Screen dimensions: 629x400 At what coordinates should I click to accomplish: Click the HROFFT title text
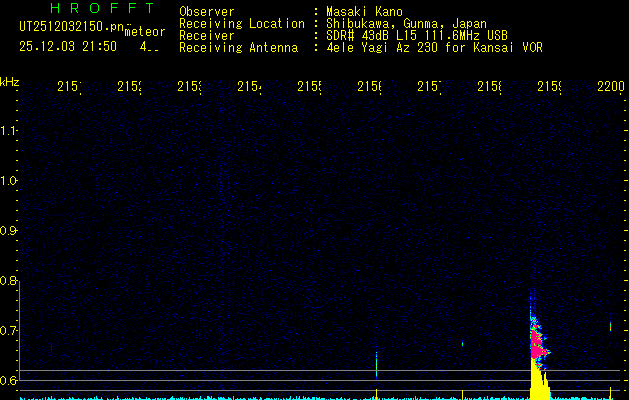(102, 8)
